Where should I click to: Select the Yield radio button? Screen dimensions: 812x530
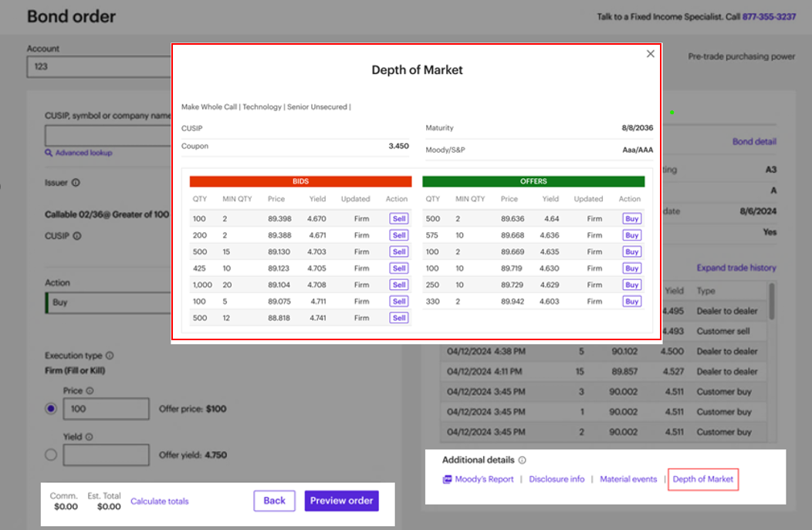pos(50,454)
